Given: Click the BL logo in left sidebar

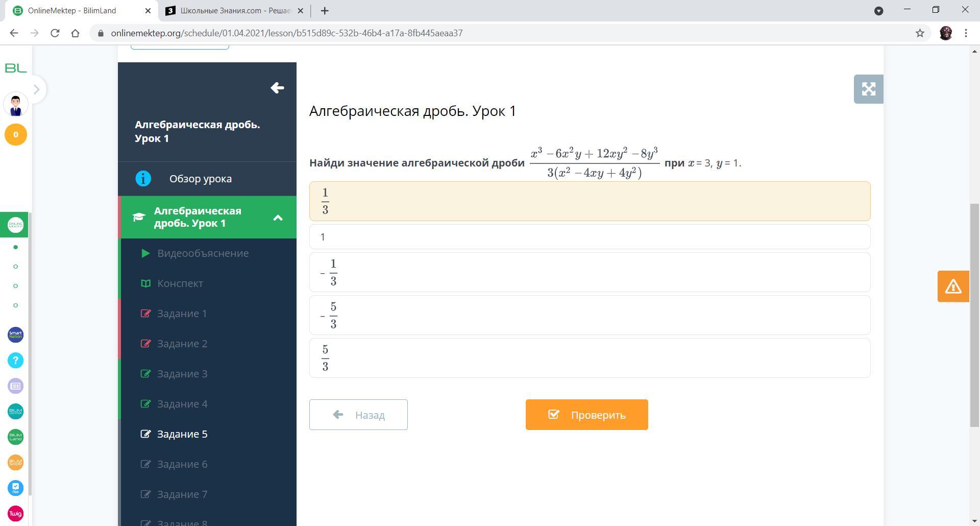Looking at the screenshot, I should click(15, 68).
